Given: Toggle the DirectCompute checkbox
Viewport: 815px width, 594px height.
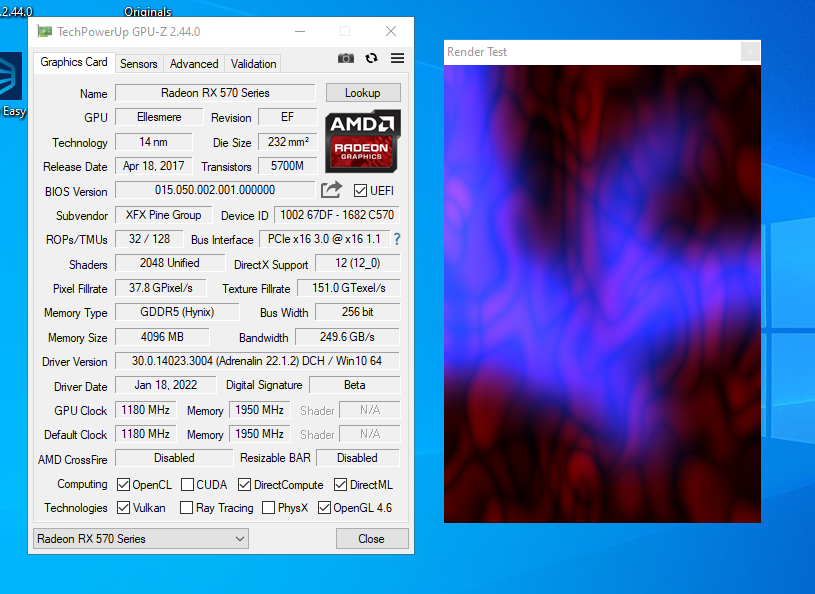Looking at the screenshot, I should click(x=244, y=484).
